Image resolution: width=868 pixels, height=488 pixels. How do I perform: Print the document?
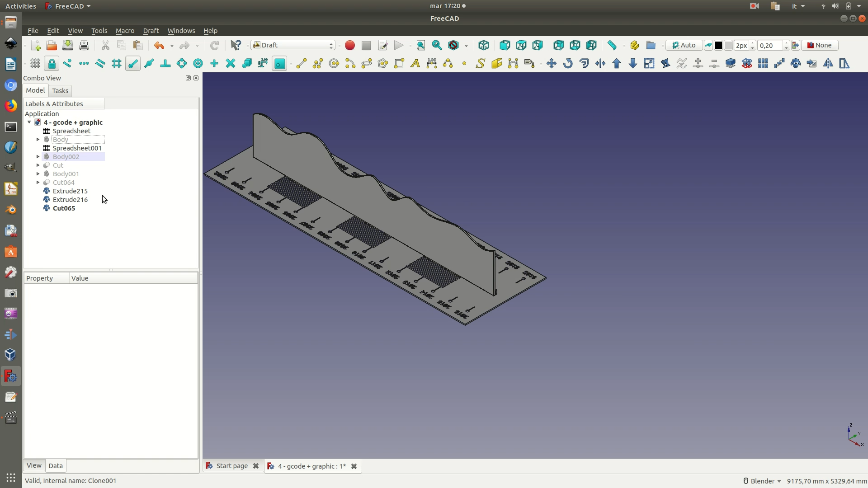(84, 45)
